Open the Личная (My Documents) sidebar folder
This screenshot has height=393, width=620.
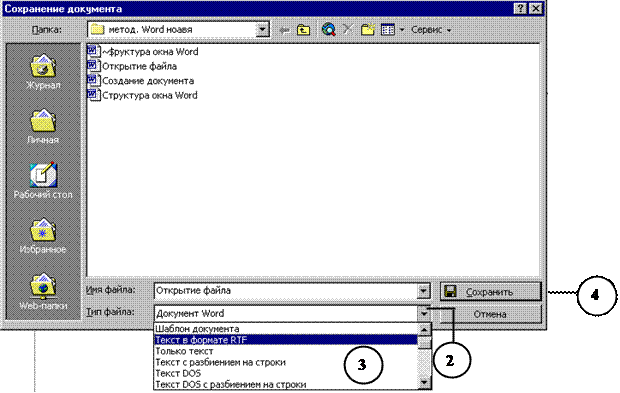coord(43,127)
